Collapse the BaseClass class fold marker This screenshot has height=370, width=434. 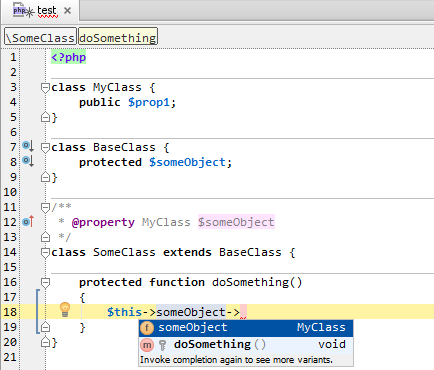point(45,147)
